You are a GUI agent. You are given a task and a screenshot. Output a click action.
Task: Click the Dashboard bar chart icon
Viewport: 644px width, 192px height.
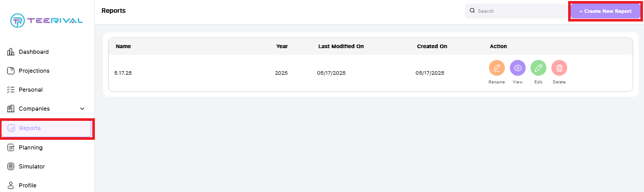[11, 52]
